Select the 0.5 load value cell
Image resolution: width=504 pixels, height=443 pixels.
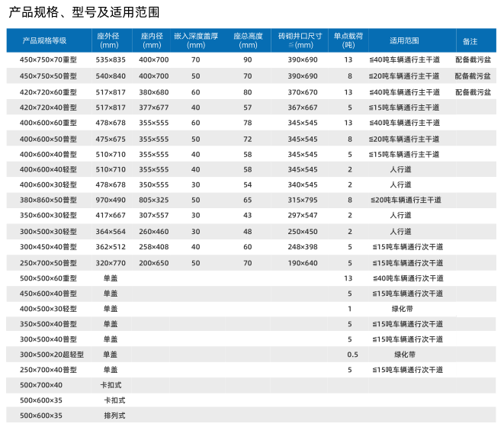pos(352,355)
